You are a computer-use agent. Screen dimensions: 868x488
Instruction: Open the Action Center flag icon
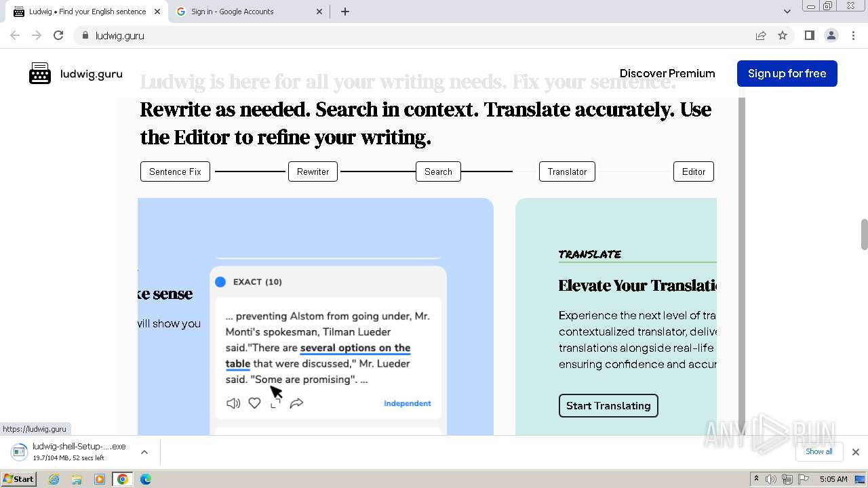(x=803, y=479)
